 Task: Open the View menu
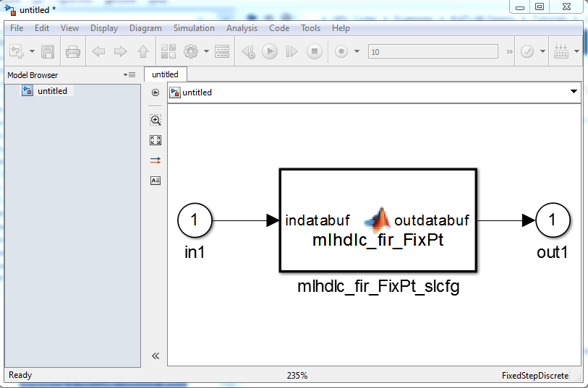point(69,28)
